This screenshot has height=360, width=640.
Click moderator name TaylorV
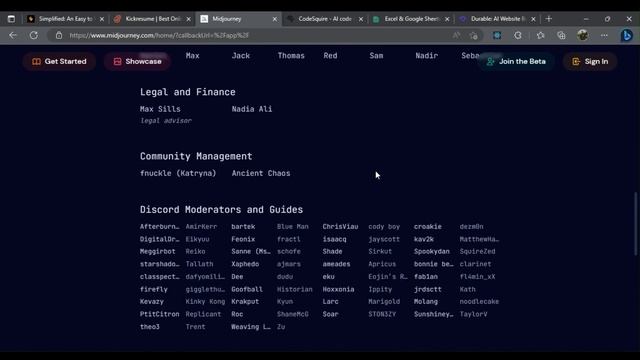pyautogui.click(x=473, y=314)
